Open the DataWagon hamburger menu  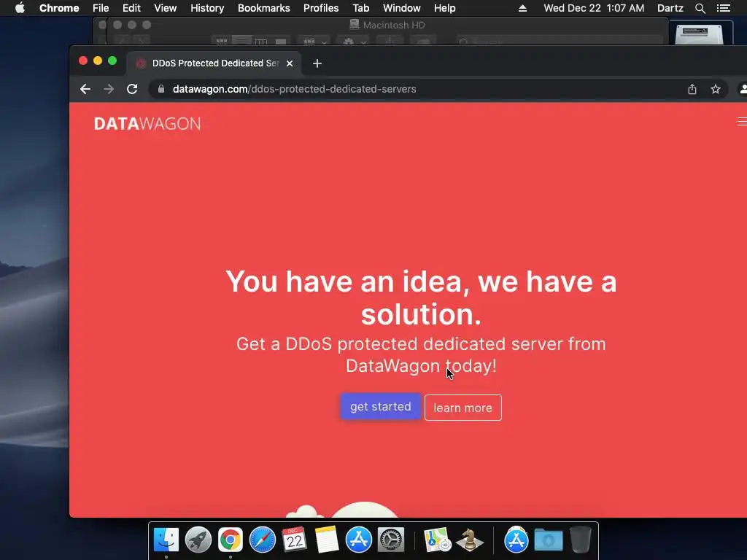coord(742,122)
